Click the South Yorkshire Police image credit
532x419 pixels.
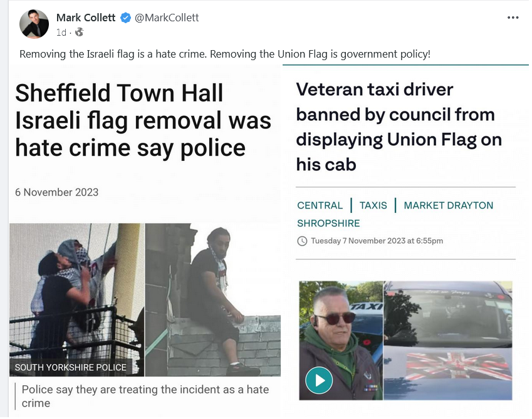(x=71, y=368)
